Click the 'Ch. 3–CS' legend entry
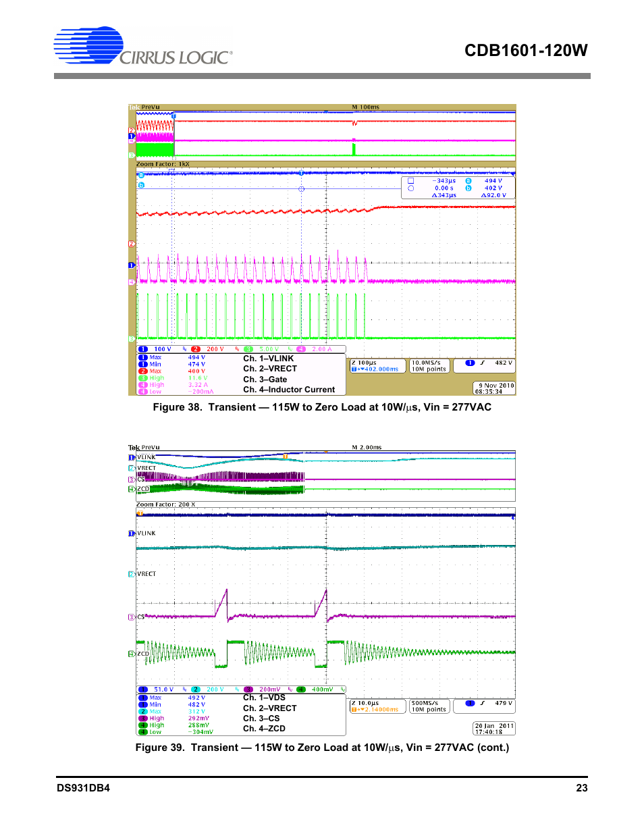This screenshot has height=834, width=644. [261, 719]
